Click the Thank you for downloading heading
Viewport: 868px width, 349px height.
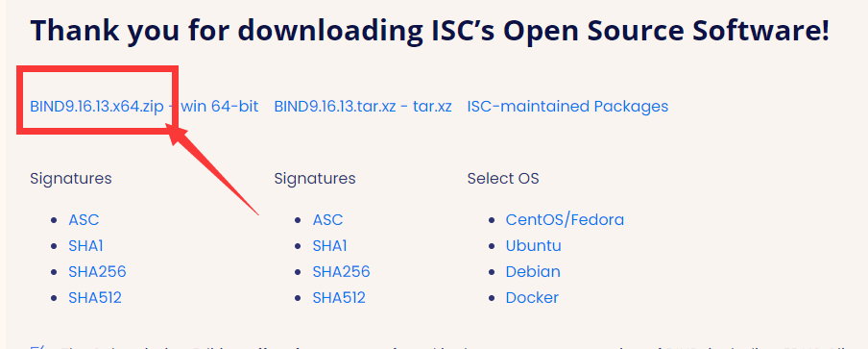click(429, 31)
